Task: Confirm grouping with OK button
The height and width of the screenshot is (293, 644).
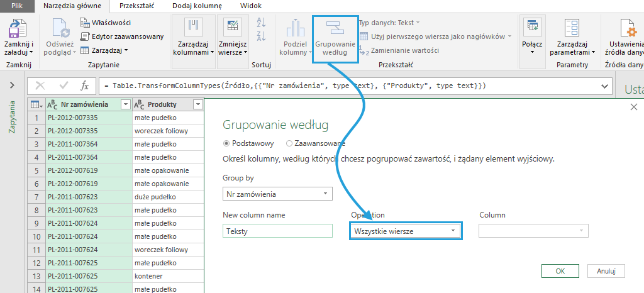Action: (559, 271)
